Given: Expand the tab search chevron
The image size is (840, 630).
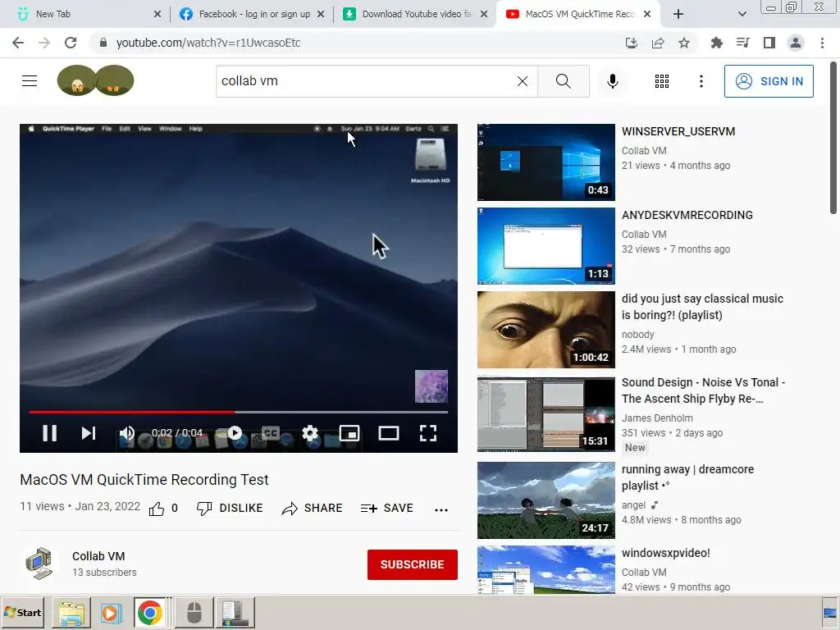Looking at the screenshot, I should [x=742, y=14].
